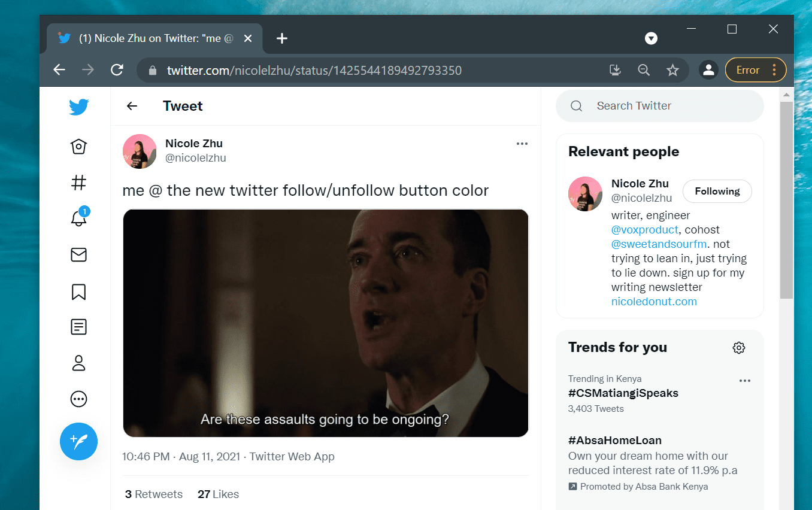
Task: Click Nicole Zhu's avatar on the tweet
Action: 140,151
